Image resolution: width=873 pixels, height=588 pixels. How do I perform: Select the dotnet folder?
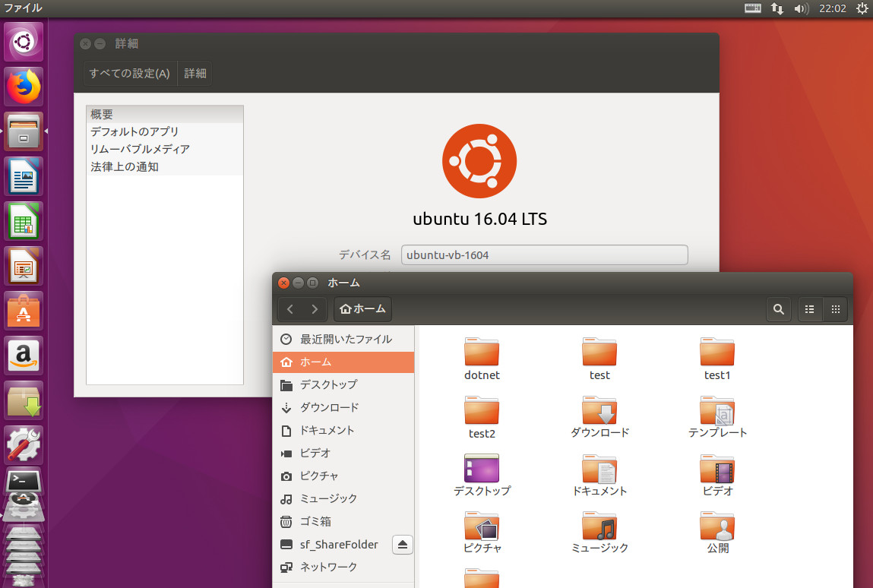pos(482,359)
